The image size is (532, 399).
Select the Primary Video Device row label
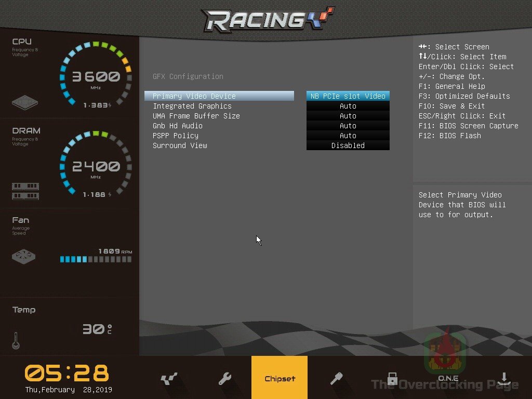coord(194,96)
